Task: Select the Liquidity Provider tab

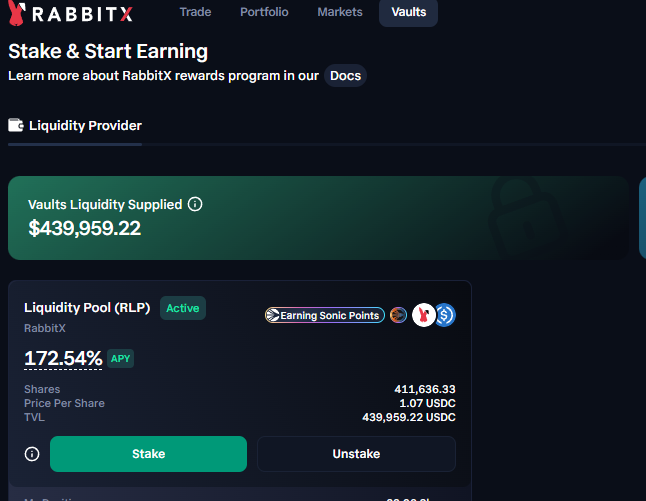Action: tap(75, 126)
